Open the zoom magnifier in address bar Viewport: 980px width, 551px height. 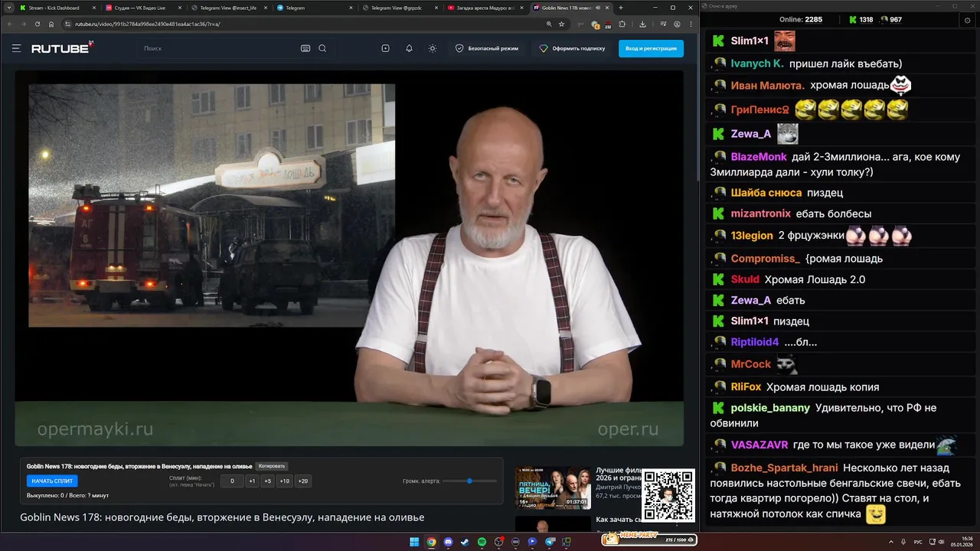pyautogui.click(x=549, y=24)
